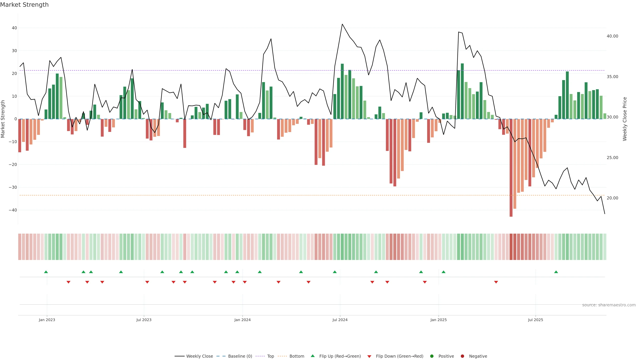The image size is (644, 362).
Task: Click the Jan 2023 x-axis label
Action: click(47, 320)
